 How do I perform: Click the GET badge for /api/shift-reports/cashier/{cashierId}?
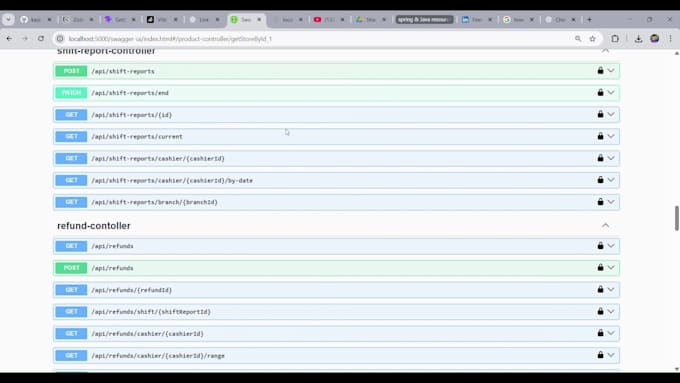coord(71,158)
